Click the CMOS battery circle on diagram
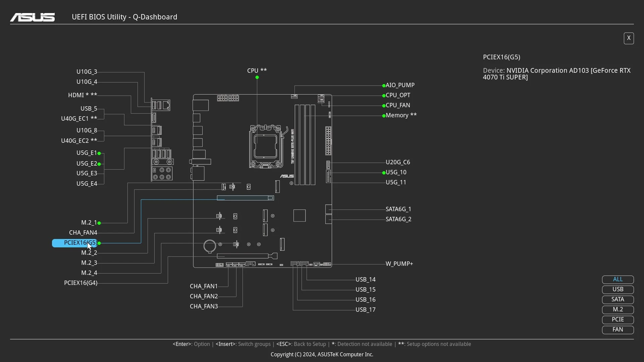The image size is (644, 362). point(210,246)
